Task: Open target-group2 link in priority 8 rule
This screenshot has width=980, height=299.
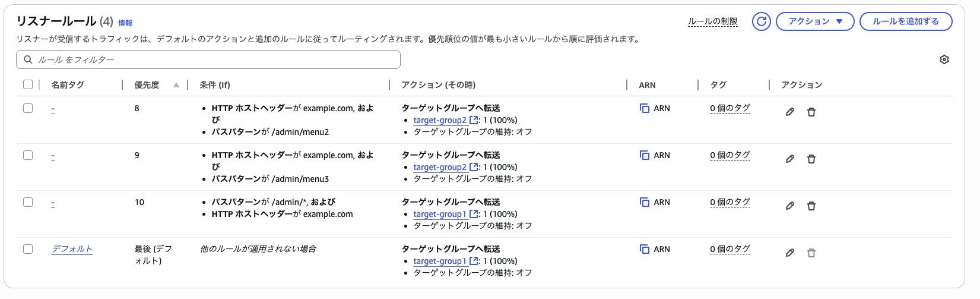Action: click(440, 120)
